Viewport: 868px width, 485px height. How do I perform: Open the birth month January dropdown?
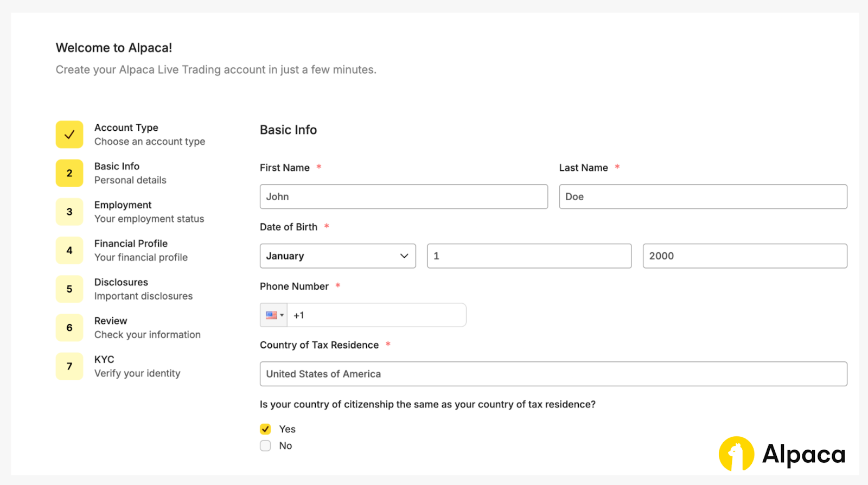tap(337, 256)
